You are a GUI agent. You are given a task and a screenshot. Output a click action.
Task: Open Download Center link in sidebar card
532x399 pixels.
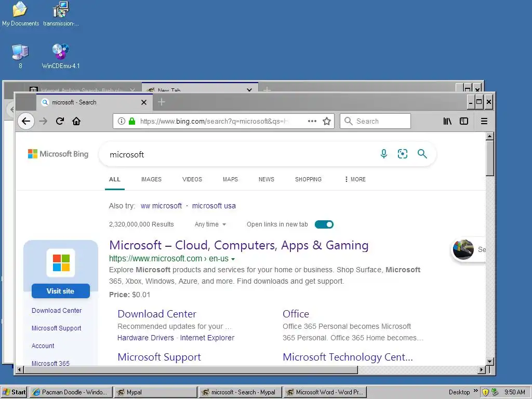pyautogui.click(x=57, y=311)
